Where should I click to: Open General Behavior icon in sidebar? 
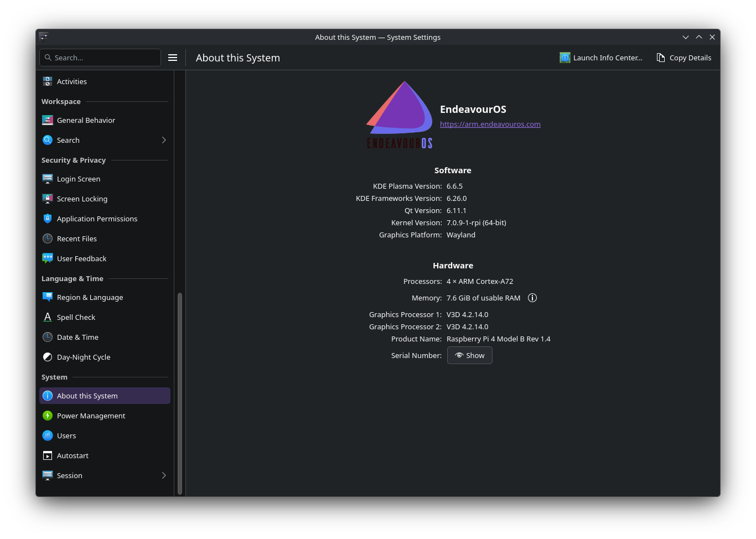[48, 120]
